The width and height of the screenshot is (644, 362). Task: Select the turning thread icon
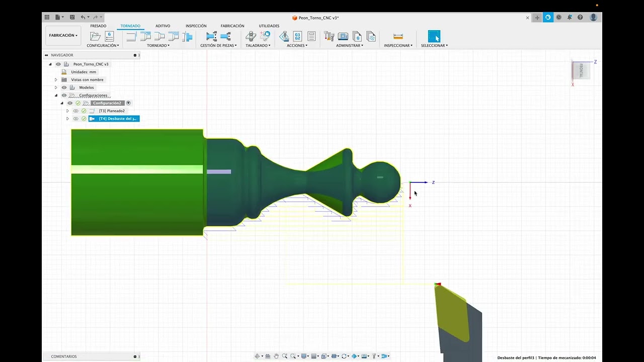click(x=174, y=36)
